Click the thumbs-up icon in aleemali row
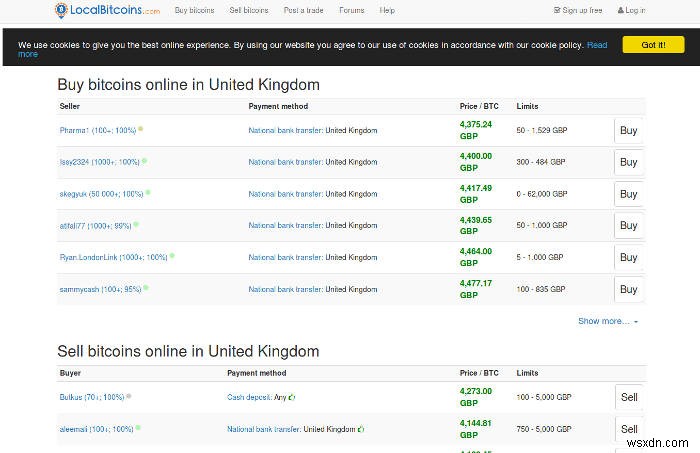 pyautogui.click(x=361, y=429)
